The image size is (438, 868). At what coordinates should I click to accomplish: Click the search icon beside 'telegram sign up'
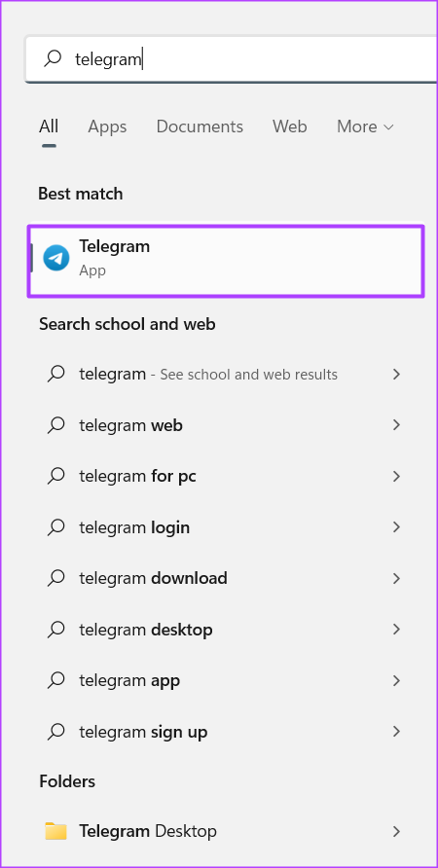tap(55, 732)
